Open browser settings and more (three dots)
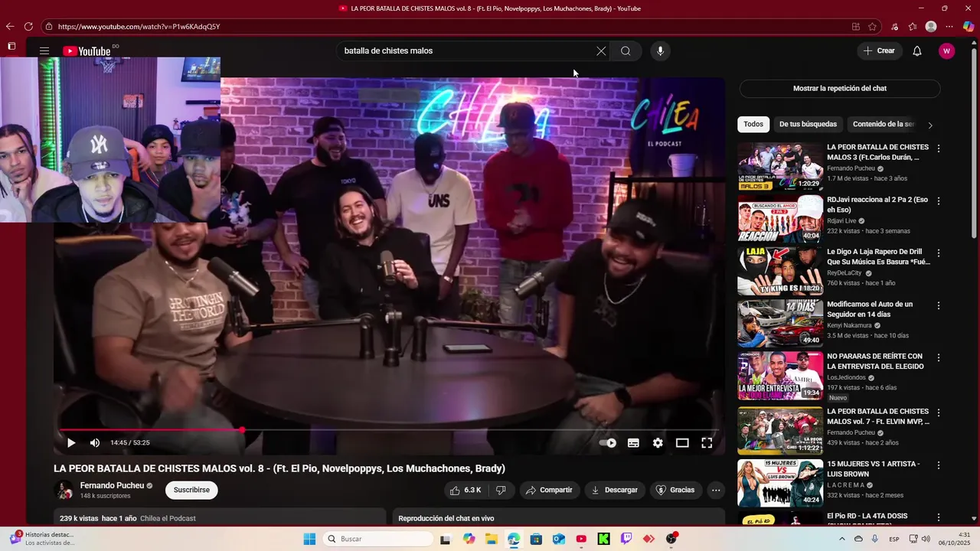The height and width of the screenshot is (551, 980). coord(949,27)
